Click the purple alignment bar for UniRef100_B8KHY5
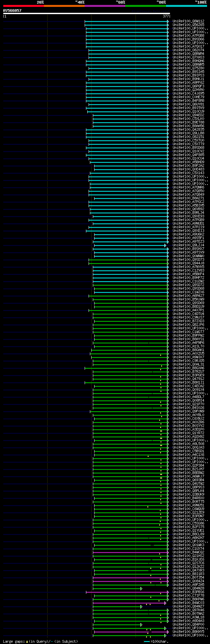Viewport: 210px width, 644px height. [132, 632]
